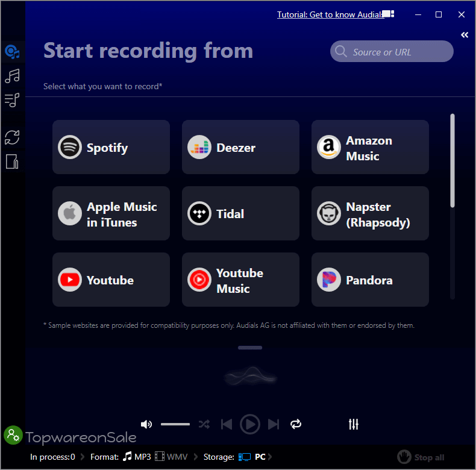
Task: Skip to the previous track
Action: click(227, 424)
